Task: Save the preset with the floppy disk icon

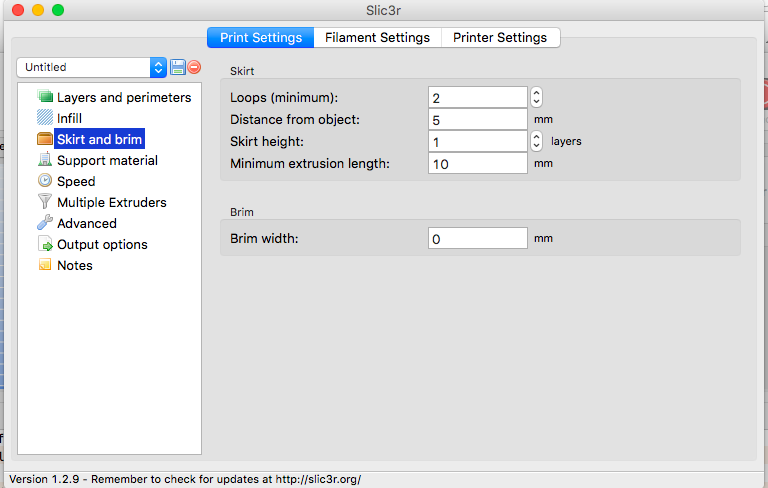Action: (178, 67)
